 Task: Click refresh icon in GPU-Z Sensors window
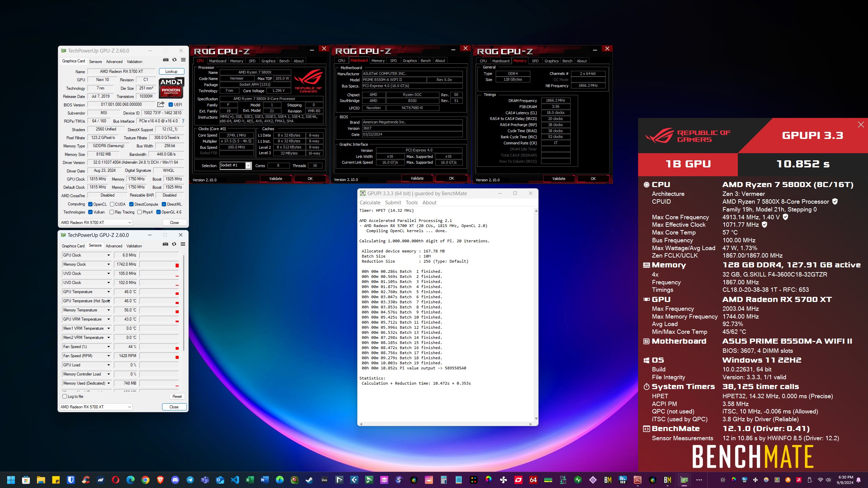[x=174, y=244]
